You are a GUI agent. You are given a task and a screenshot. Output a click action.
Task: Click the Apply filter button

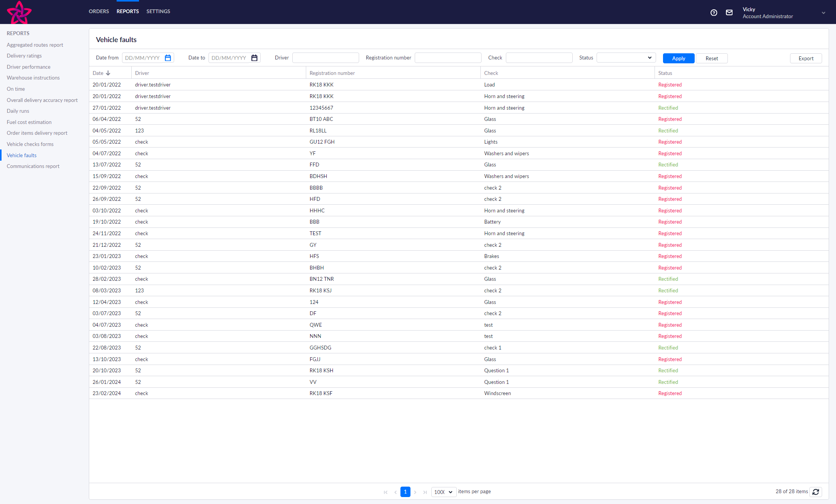coord(678,58)
